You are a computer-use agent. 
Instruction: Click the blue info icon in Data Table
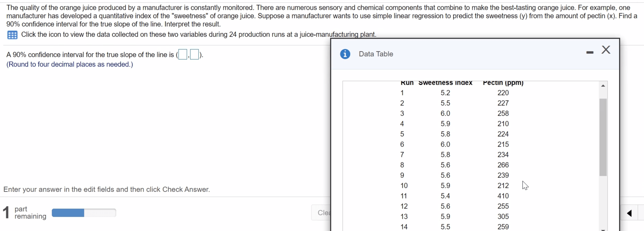pyautogui.click(x=345, y=54)
